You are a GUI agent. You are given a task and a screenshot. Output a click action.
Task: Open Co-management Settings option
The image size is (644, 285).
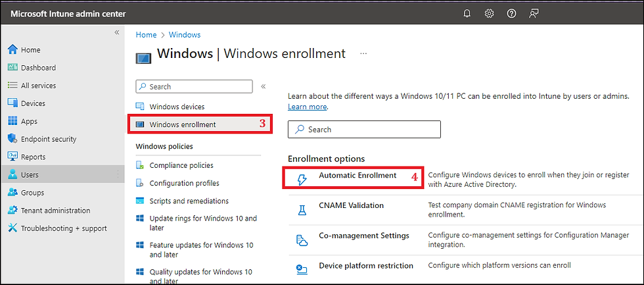pos(364,236)
